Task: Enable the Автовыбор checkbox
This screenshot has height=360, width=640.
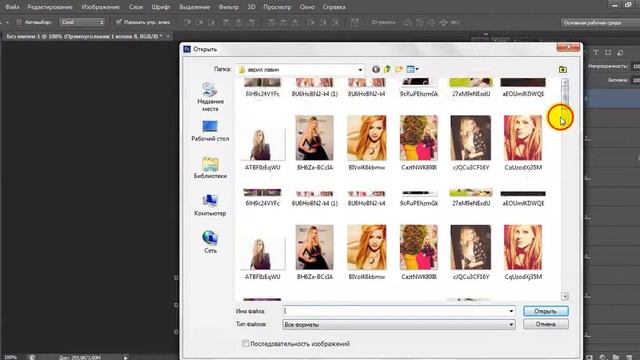Action: pyautogui.click(x=19, y=22)
